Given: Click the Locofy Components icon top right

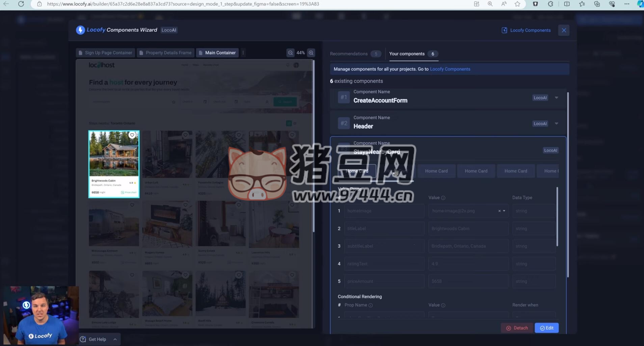Looking at the screenshot, I should [504, 30].
